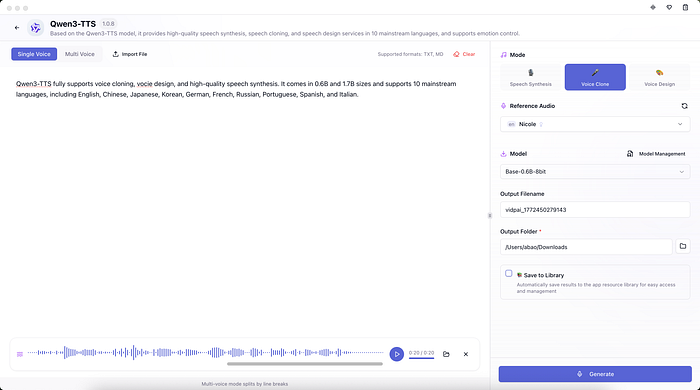The image size is (700, 390).
Task: Click the diamond icon in the title bar
Action: [x=653, y=7]
